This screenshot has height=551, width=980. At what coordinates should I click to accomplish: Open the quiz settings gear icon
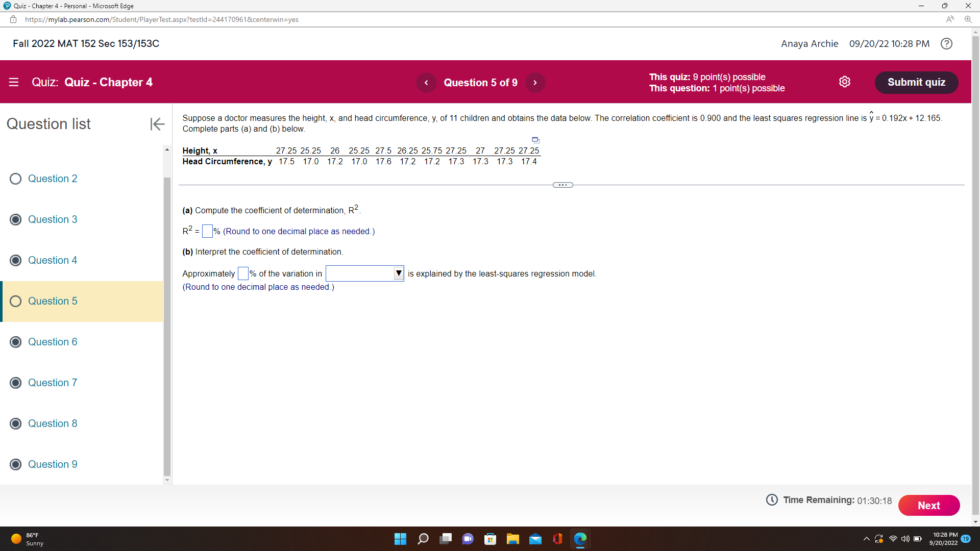click(x=845, y=82)
